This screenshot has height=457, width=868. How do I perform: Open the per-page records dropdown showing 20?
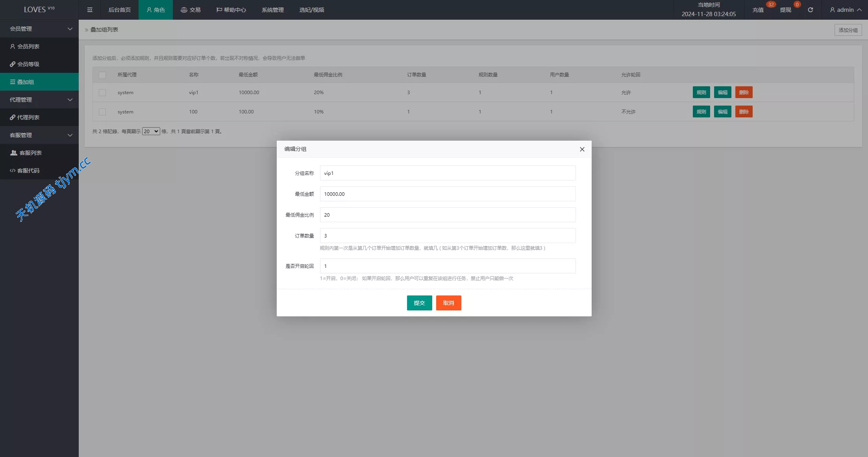[151, 132]
